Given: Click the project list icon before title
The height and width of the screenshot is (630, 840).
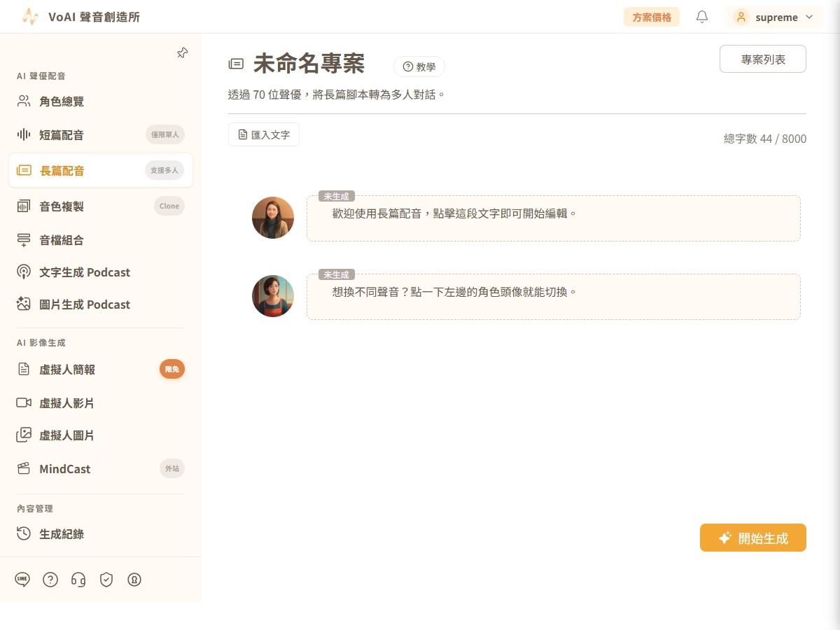Looking at the screenshot, I should (237, 64).
